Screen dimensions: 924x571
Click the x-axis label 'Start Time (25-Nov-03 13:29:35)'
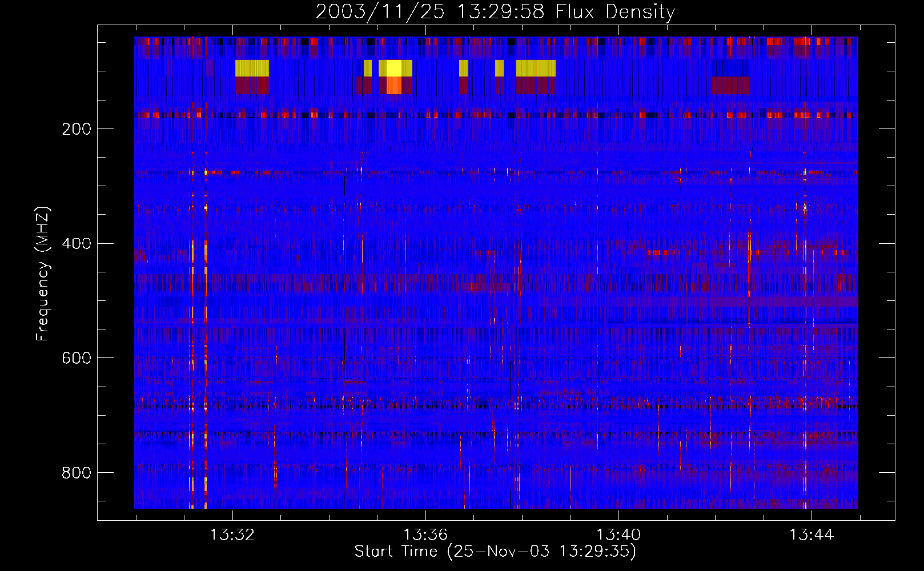tap(495, 552)
